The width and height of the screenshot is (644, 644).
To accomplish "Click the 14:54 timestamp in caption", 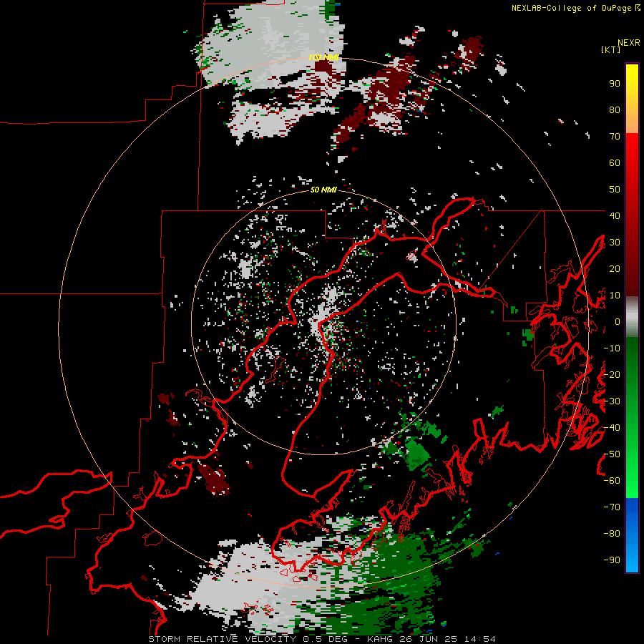I will 479,639.
